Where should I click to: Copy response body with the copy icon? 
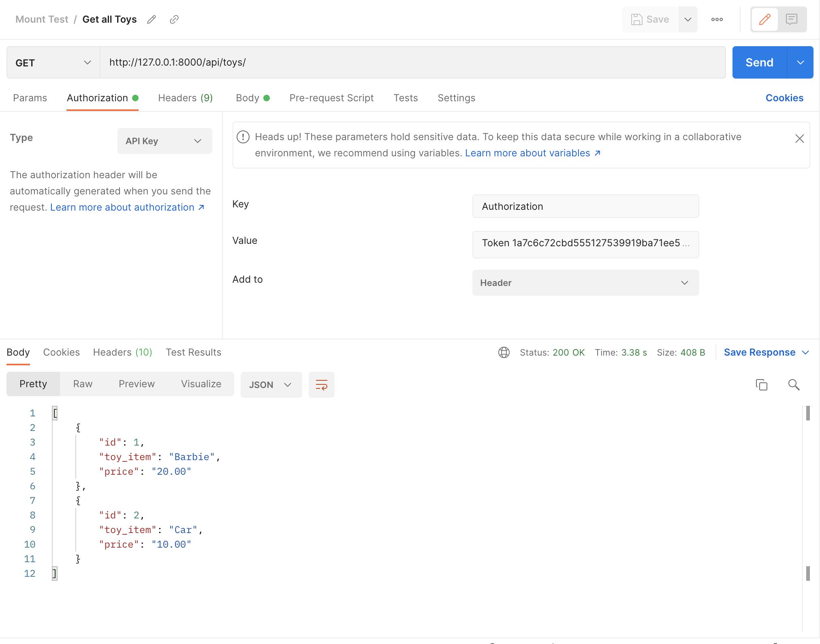[761, 385]
